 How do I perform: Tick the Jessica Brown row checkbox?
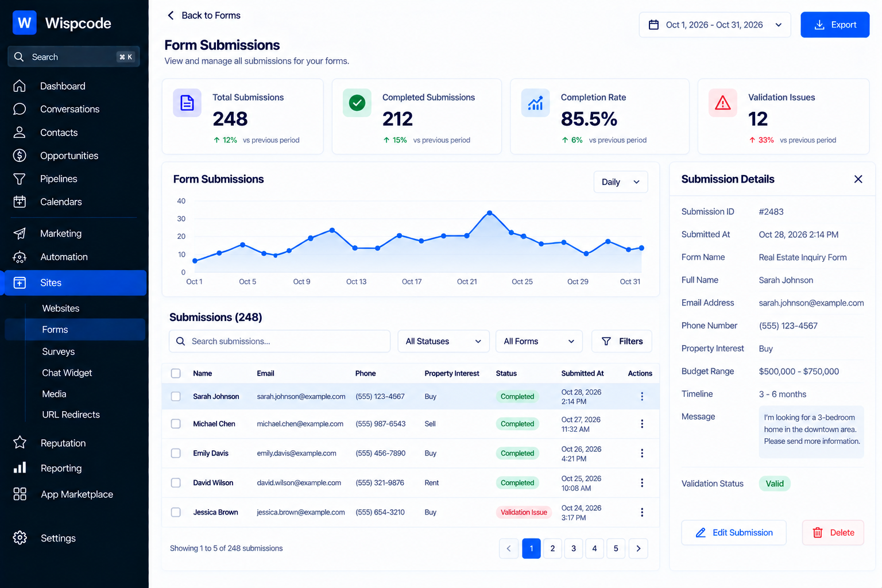point(176,512)
